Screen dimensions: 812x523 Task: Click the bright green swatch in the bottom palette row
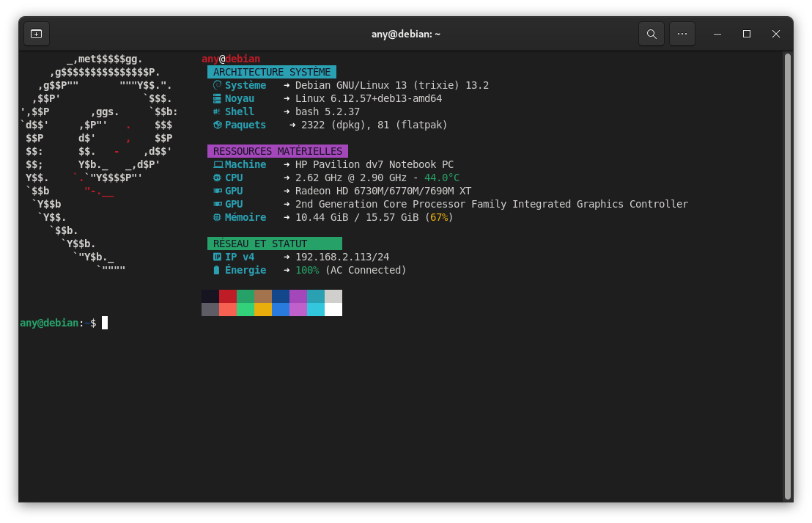[x=246, y=310]
